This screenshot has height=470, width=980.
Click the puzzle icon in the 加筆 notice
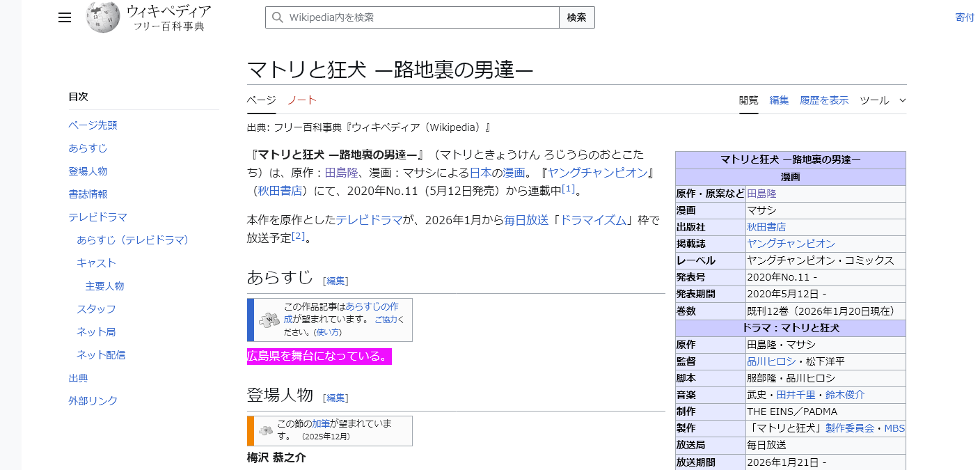(265, 430)
